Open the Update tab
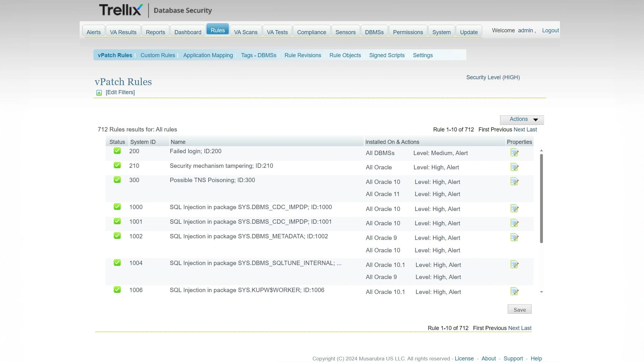The height and width of the screenshot is (362, 644). (x=469, y=32)
